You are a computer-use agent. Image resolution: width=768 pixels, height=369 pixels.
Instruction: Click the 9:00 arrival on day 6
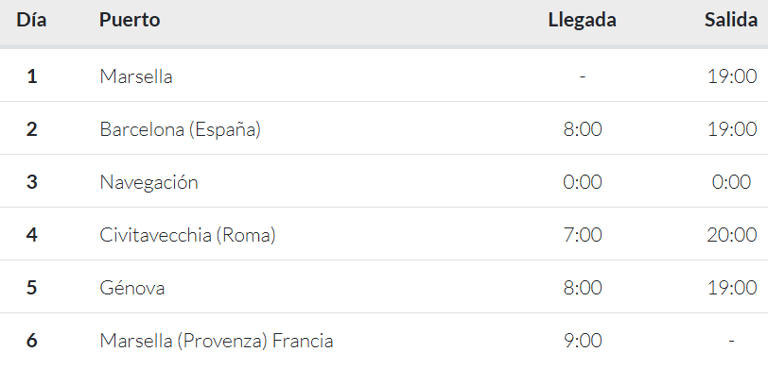tap(582, 341)
